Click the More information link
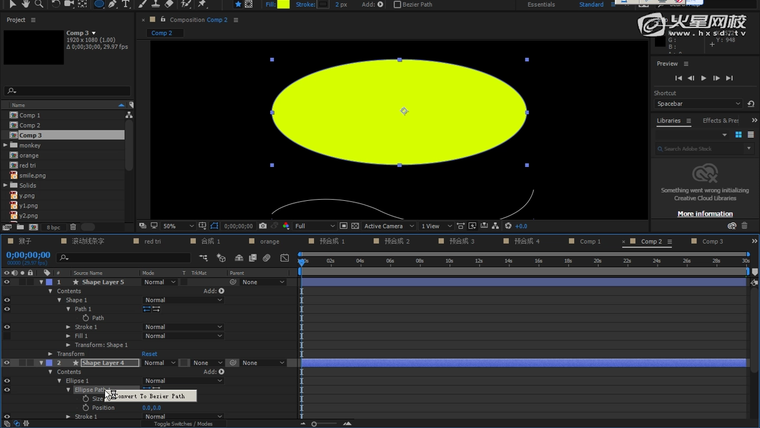760x428 pixels. pyautogui.click(x=705, y=213)
